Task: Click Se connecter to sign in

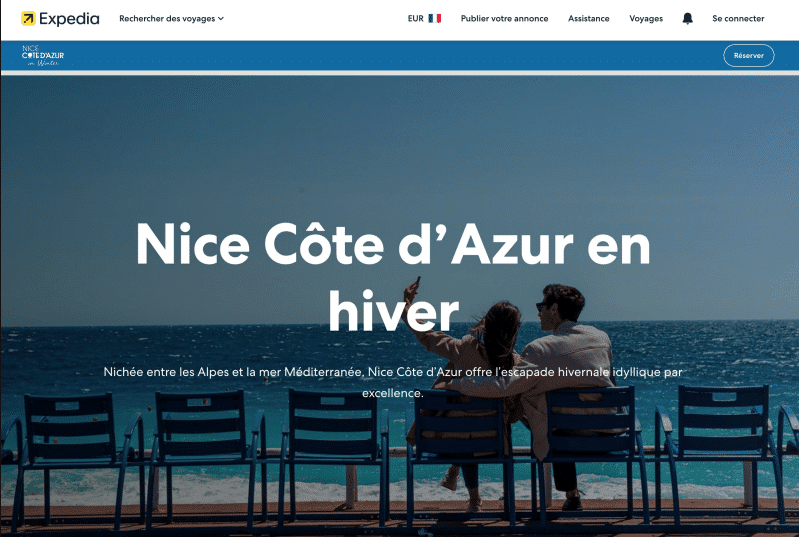Action: pos(738,18)
